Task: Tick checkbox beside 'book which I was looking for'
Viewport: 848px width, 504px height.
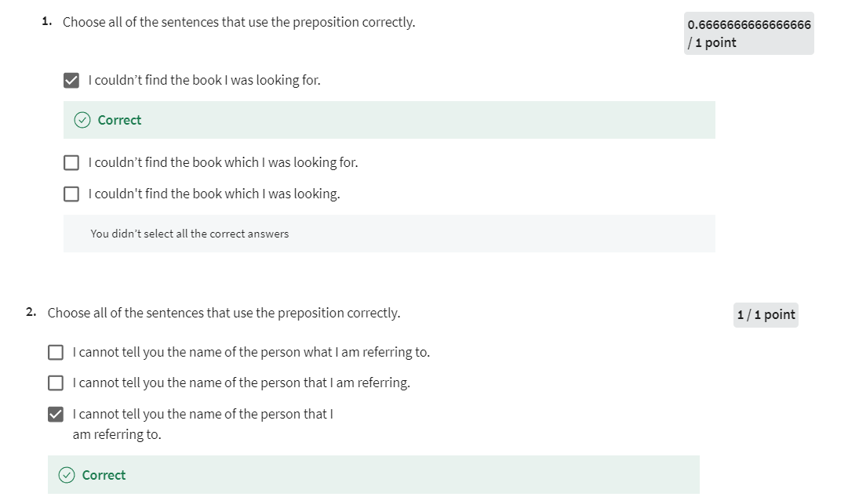Action: [x=71, y=163]
